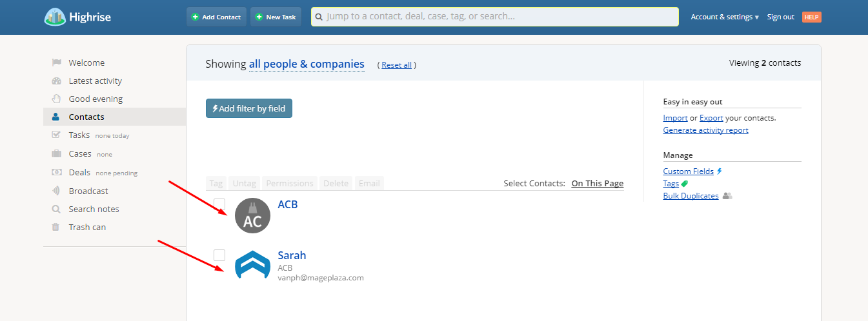Image resolution: width=868 pixels, height=321 pixels.
Task: Click the Add Contact button
Action: pos(216,17)
